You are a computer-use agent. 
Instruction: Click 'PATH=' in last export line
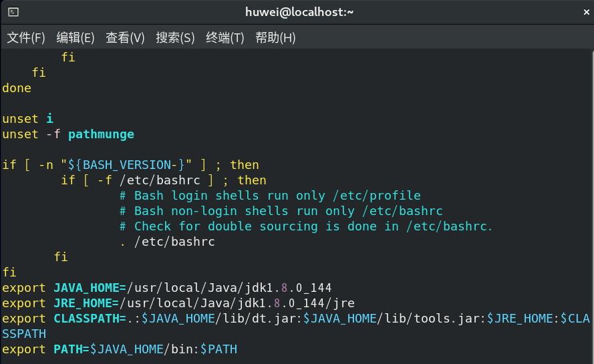click(x=71, y=349)
